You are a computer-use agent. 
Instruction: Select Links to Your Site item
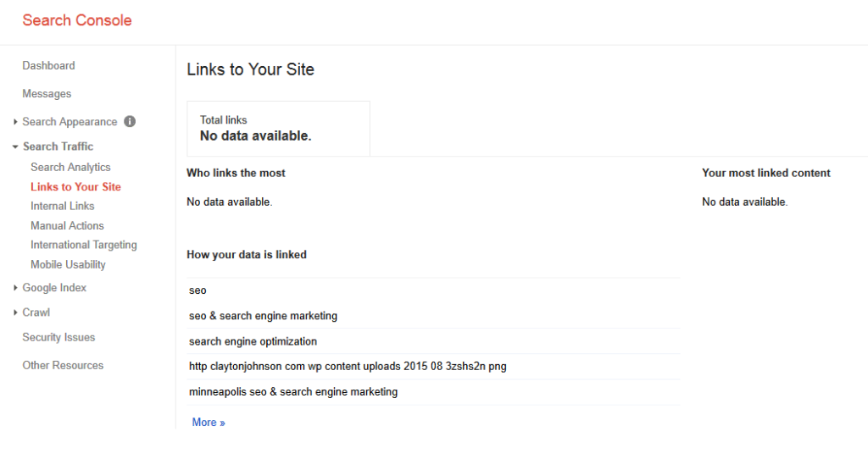[x=75, y=186]
